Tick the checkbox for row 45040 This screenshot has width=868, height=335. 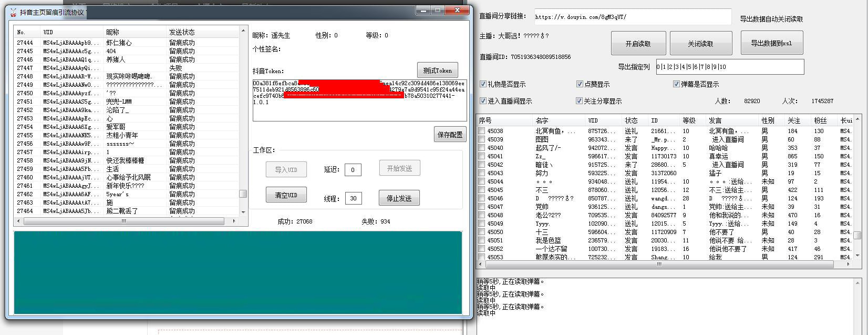(x=482, y=148)
